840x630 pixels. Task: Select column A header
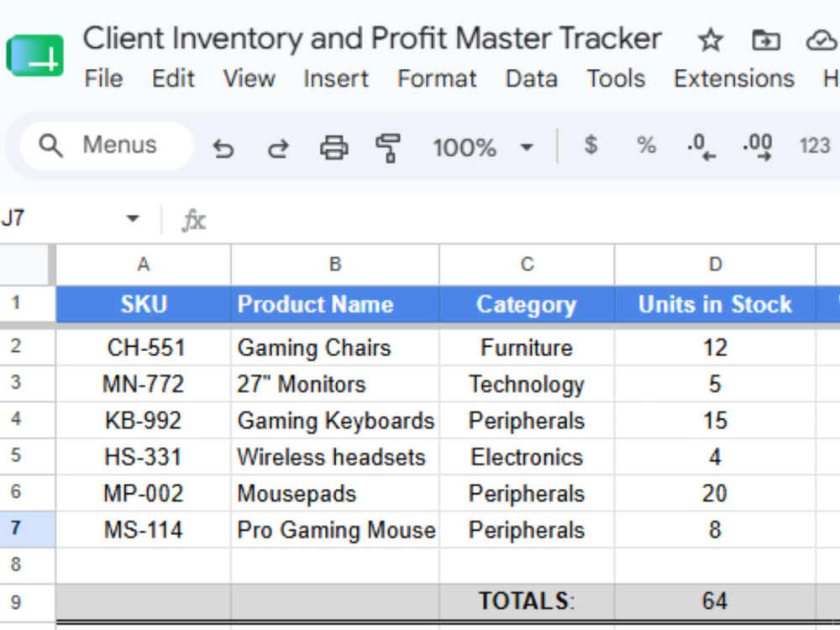click(x=144, y=264)
